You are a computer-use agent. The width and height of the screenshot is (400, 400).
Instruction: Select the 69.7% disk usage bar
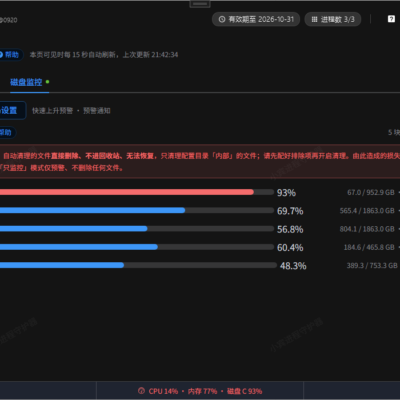coord(137,210)
